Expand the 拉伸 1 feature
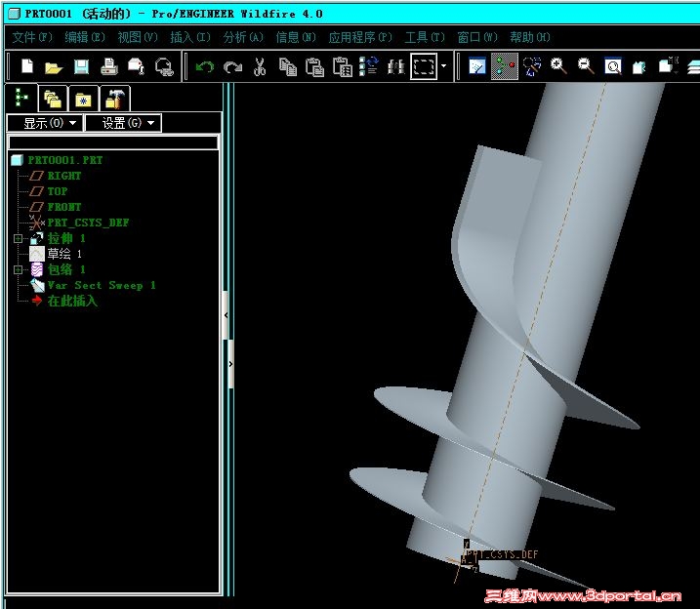 tap(18, 238)
